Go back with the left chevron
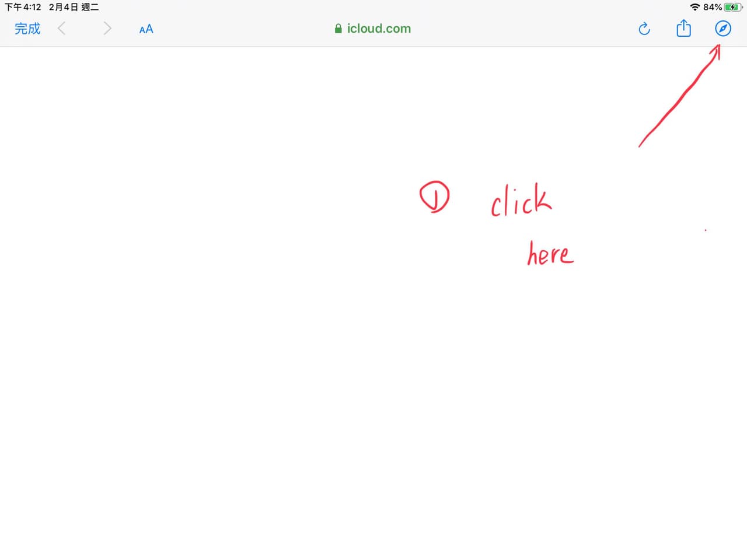 tap(62, 29)
